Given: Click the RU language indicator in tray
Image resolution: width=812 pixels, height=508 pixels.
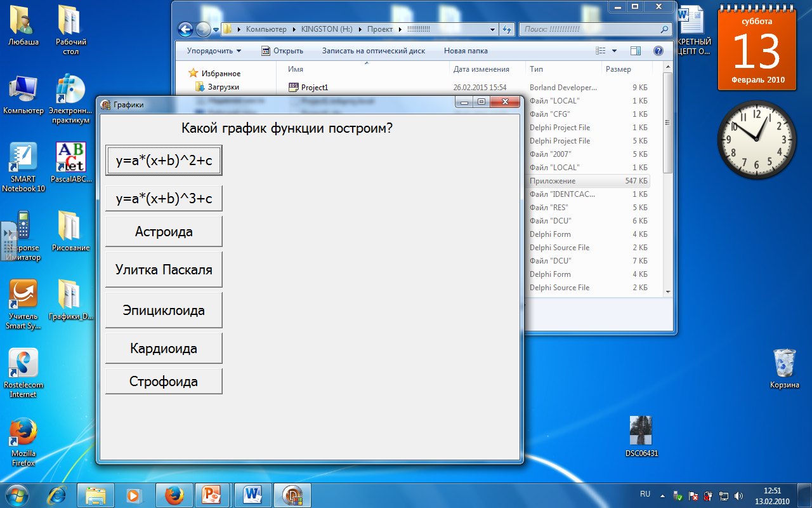Looking at the screenshot, I should coord(645,494).
